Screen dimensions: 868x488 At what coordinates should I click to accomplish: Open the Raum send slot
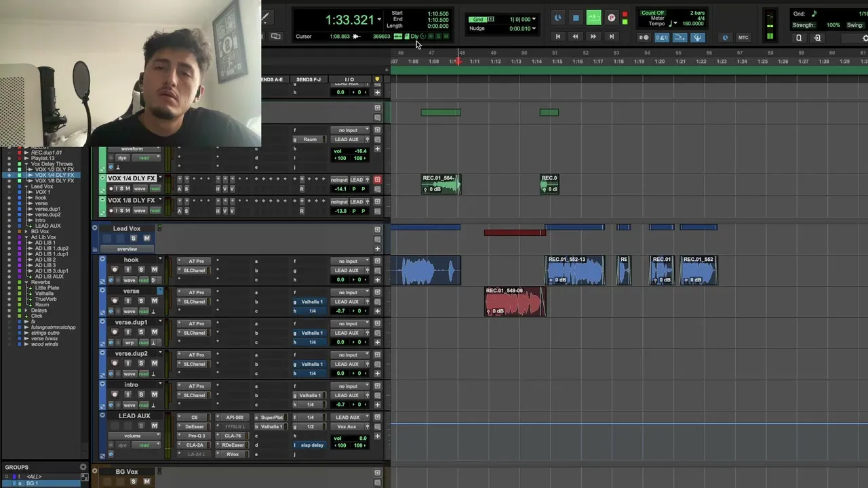pos(309,139)
